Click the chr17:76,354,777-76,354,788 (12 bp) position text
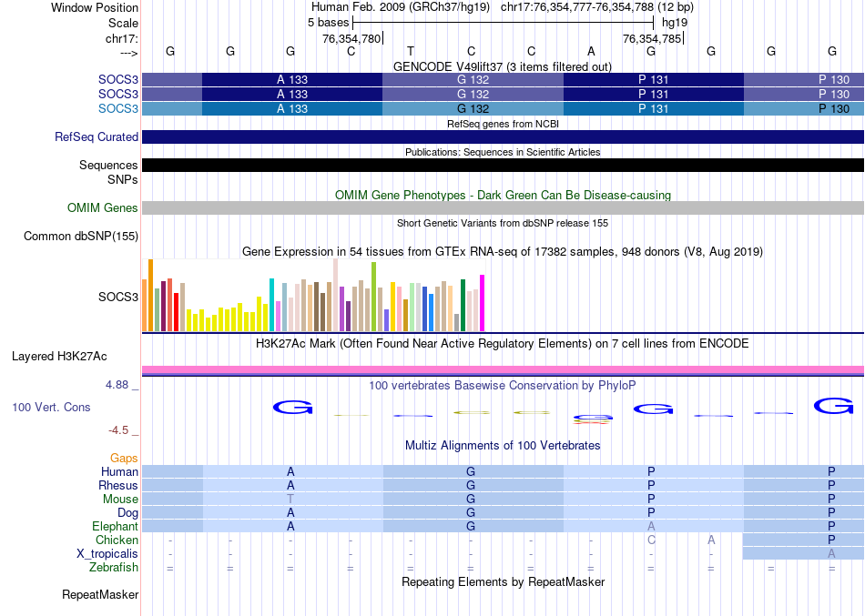This screenshot has height=616, width=865. (597, 7)
